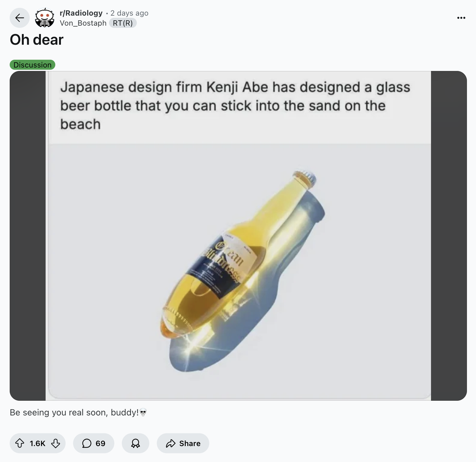Downvote the "Oh dear" post
This screenshot has width=476, height=462.
pyautogui.click(x=56, y=443)
